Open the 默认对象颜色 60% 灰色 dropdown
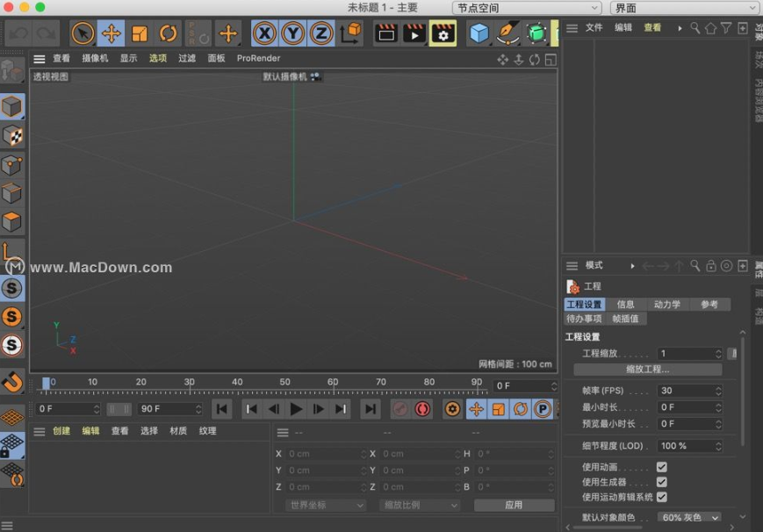The image size is (763, 532). (x=689, y=517)
